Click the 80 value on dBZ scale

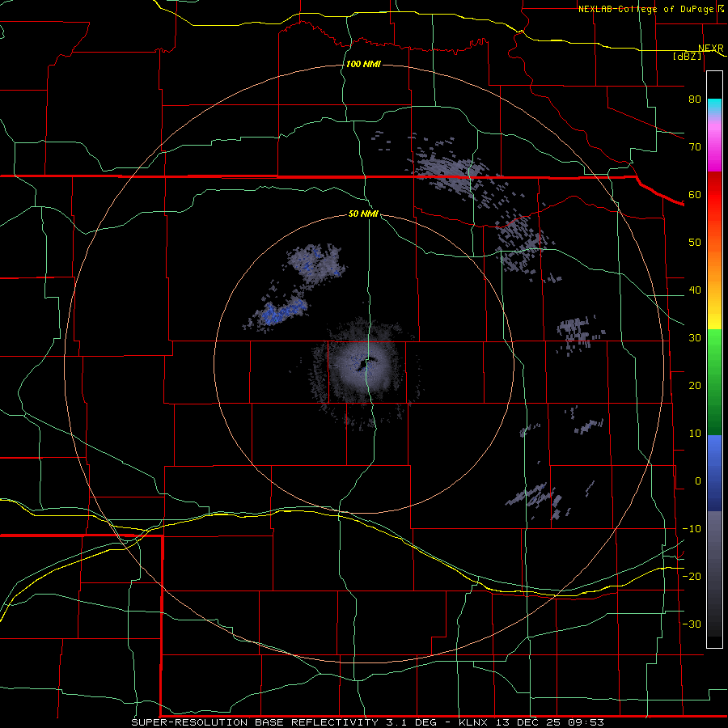pyautogui.click(x=695, y=99)
